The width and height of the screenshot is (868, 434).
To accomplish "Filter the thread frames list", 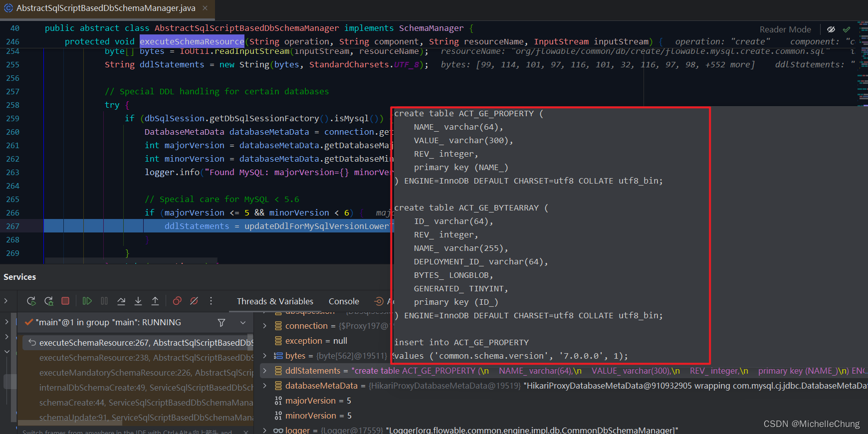I will click(221, 323).
